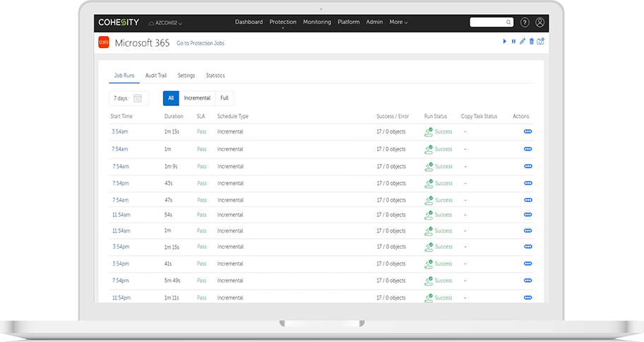The image size is (644, 342).
Task: Click the Start Time column header
Action: pos(121,117)
